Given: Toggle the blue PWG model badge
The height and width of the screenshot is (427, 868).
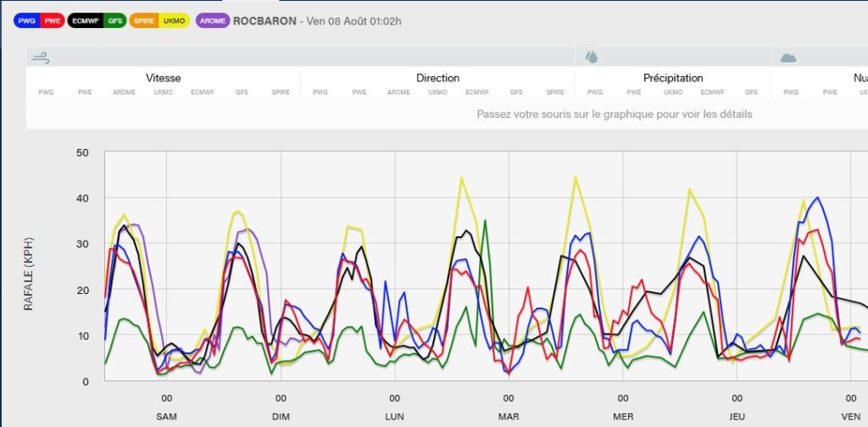Looking at the screenshot, I should 28,20.
